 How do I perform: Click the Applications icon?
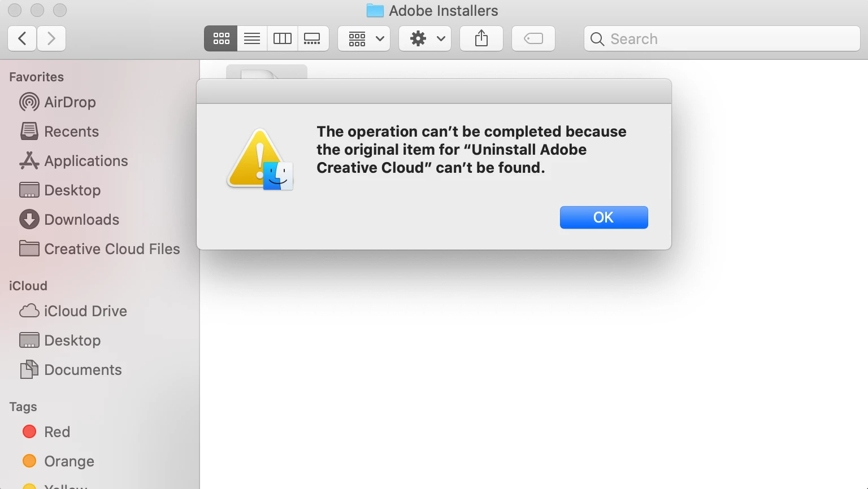29,161
